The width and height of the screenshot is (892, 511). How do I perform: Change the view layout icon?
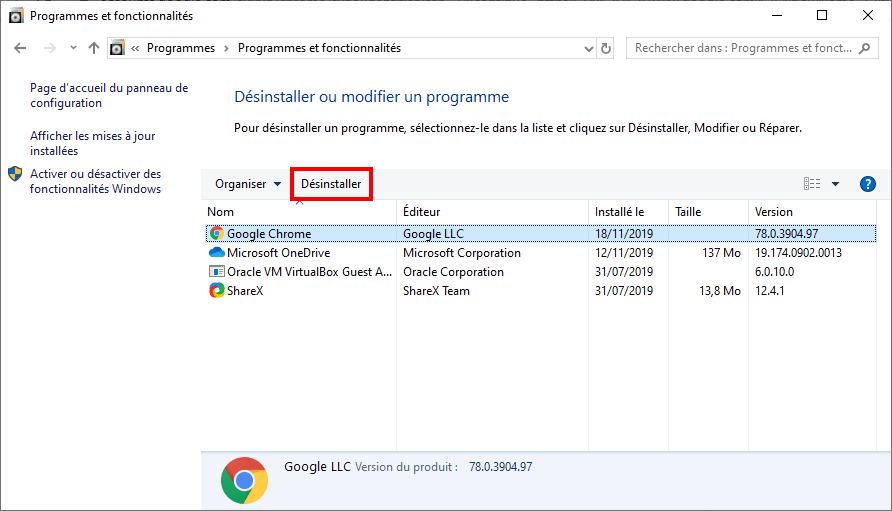tap(812, 184)
